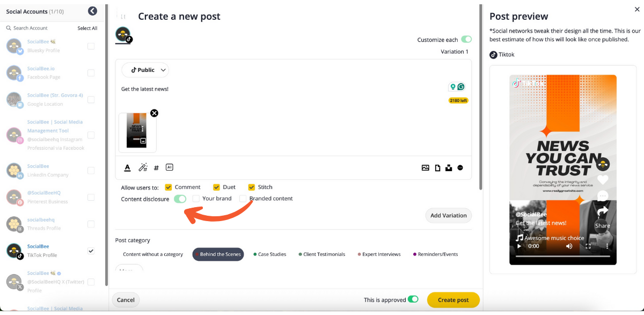Check the Branded content checkbox

[243, 199]
